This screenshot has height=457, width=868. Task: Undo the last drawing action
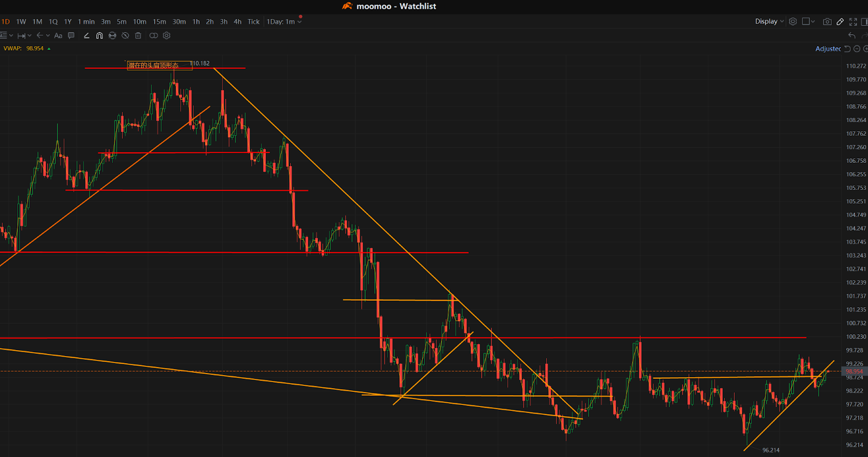tap(852, 36)
